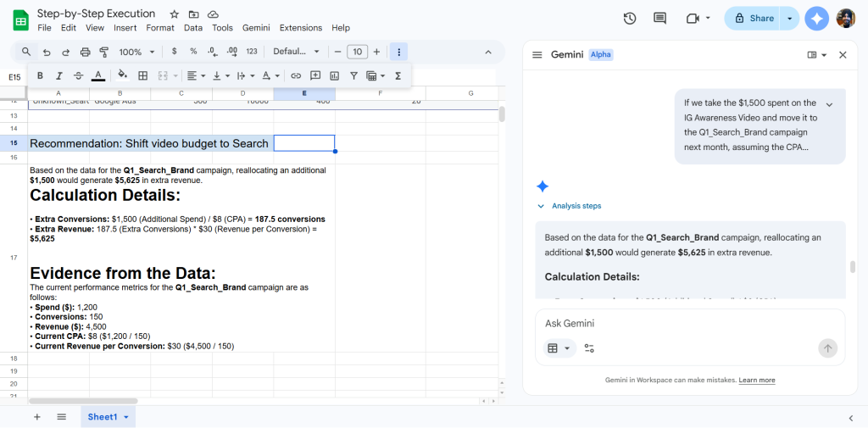This screenshot has width=868, height=428.
Task: Select the Sheet1 tab
Action: click(x=102, y=417)
